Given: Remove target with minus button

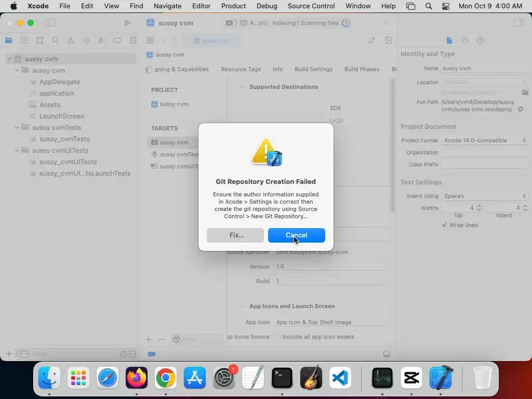Looking at the screenshot, I should [161, 339].
